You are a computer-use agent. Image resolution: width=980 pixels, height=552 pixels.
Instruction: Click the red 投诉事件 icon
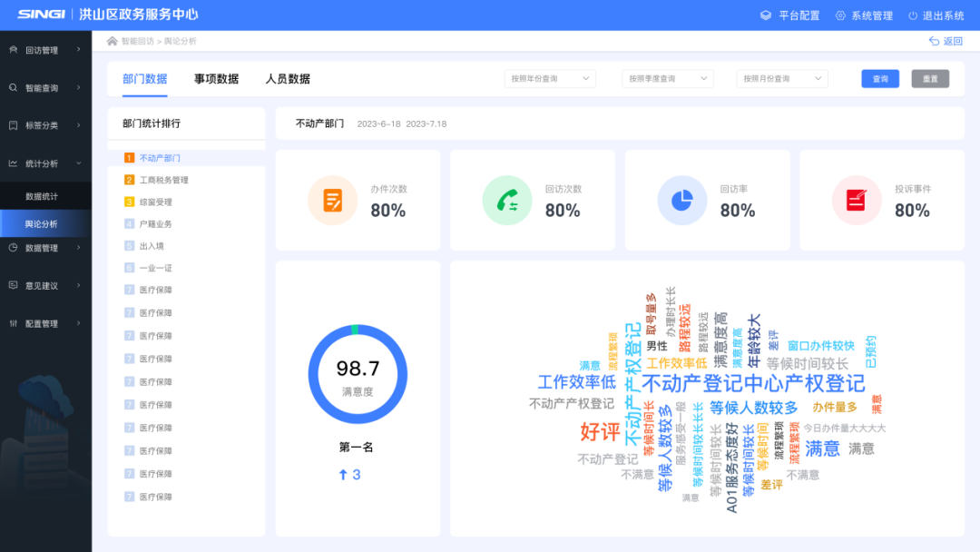856,201
